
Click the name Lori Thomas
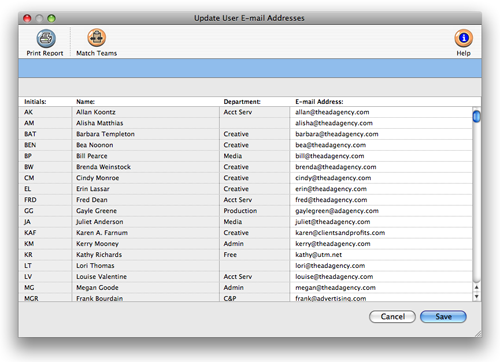point(95,266)
